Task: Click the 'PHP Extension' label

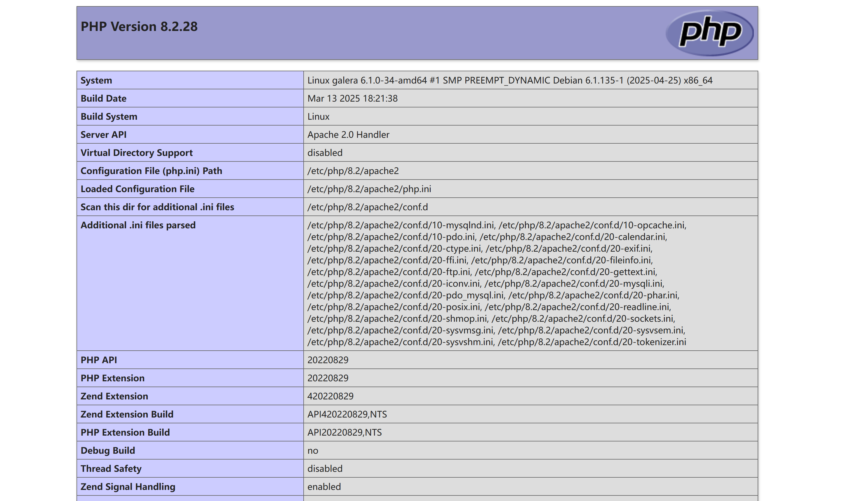Action: point(112,378)
